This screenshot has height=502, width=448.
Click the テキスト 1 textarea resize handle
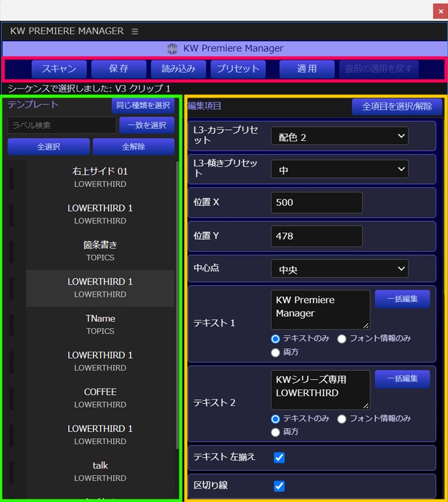pos(366,326)
